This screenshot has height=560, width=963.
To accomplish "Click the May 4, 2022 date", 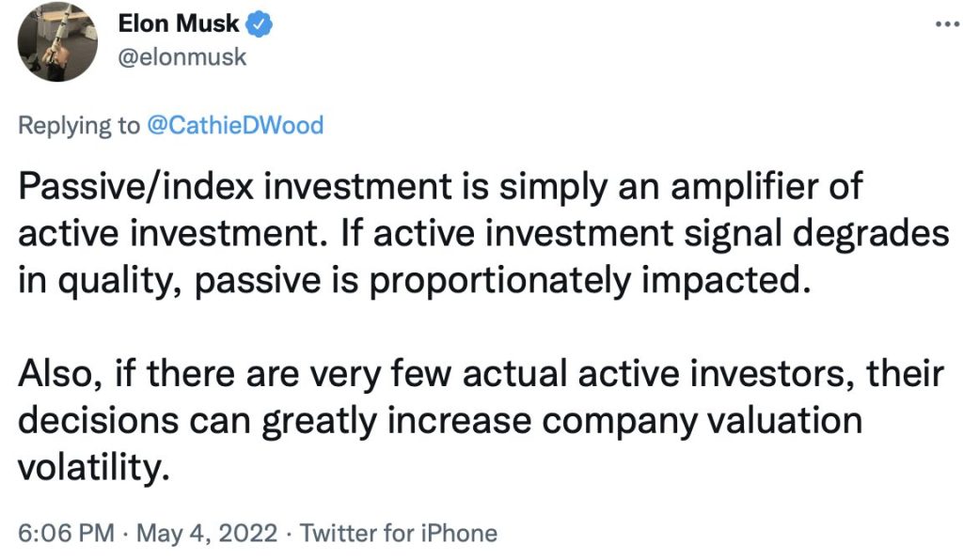I will [207, 533].
